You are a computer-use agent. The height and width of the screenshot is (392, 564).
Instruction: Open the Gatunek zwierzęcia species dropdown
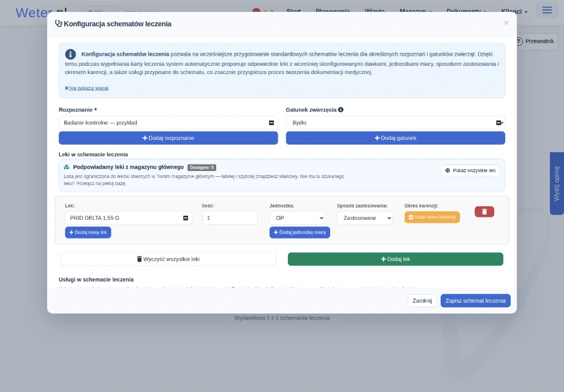pyautogui.click(x=395, y=123)
